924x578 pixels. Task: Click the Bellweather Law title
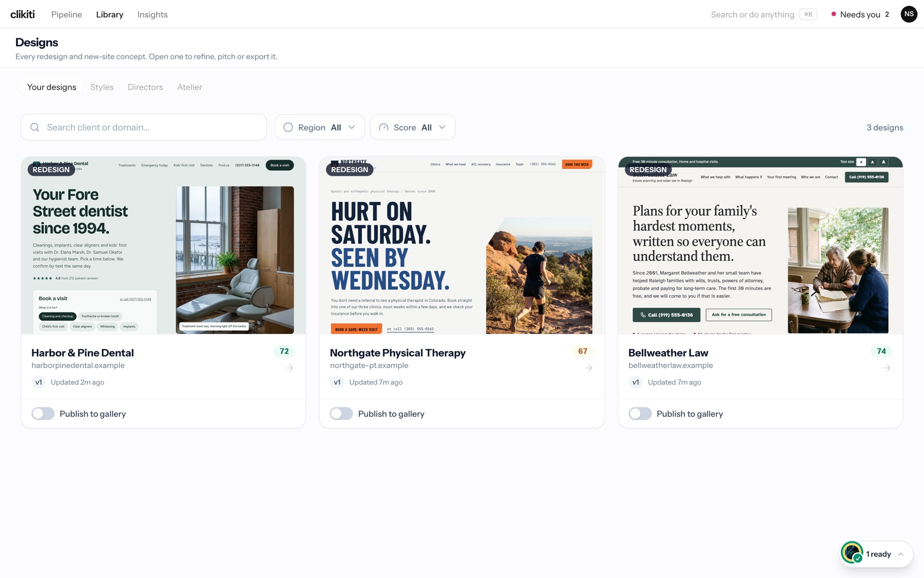pos(668,352)
